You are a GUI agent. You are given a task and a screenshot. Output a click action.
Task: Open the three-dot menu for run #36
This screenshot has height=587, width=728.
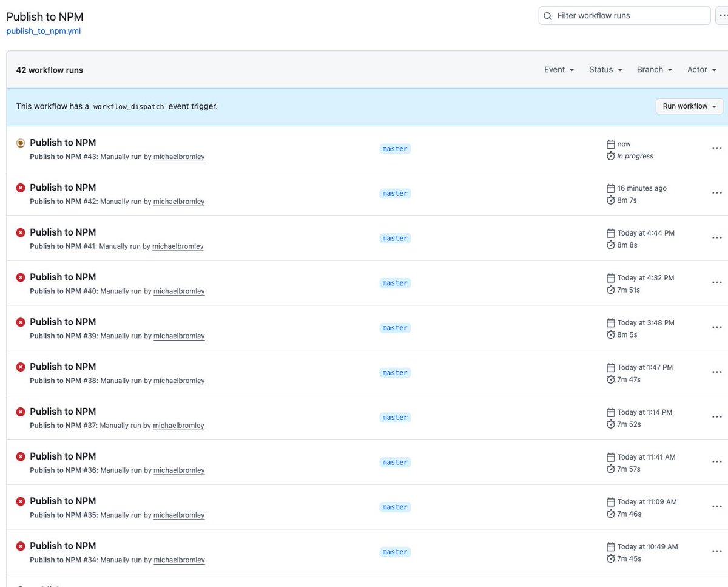[x=716, y=462]
